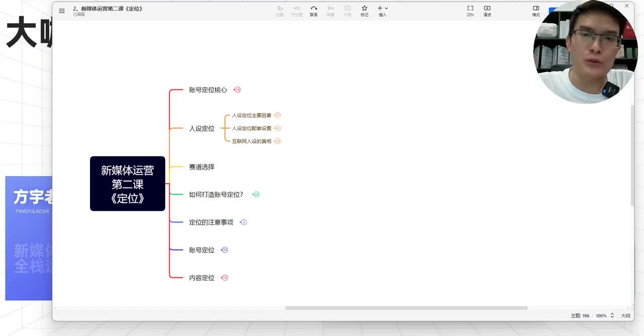Select the 互联网人设的真相 subtopic
This screenshot has width=644, height=336.
(252, 141)
